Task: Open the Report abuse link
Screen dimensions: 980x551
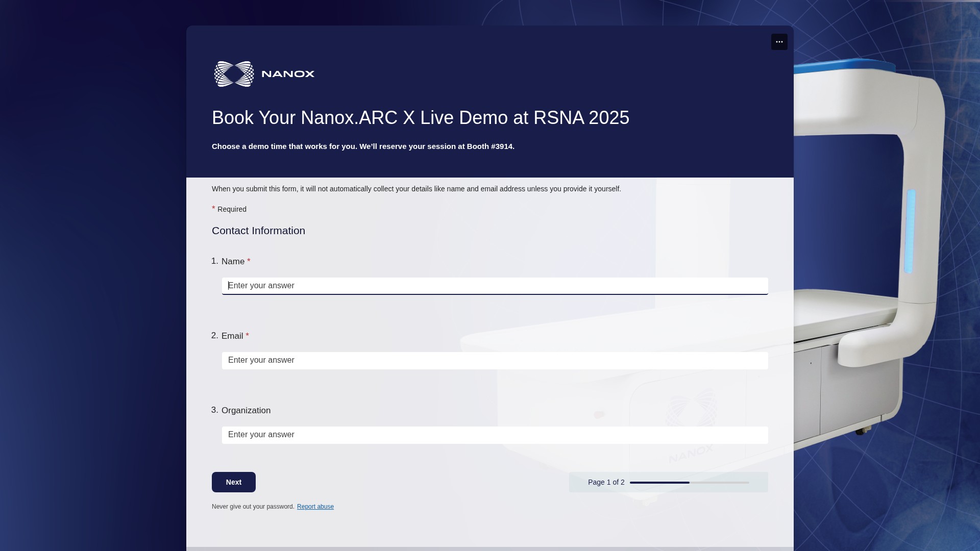Action: pyautogui.click(x=315, y=507)
